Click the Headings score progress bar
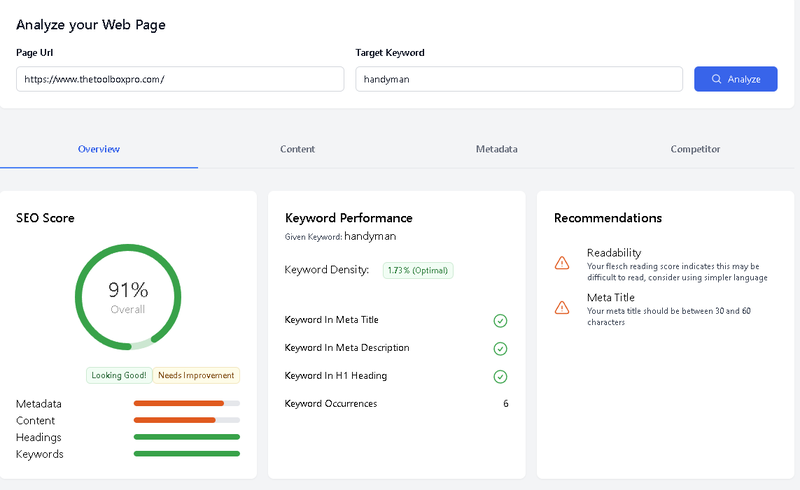 click(x=186, y=437)
